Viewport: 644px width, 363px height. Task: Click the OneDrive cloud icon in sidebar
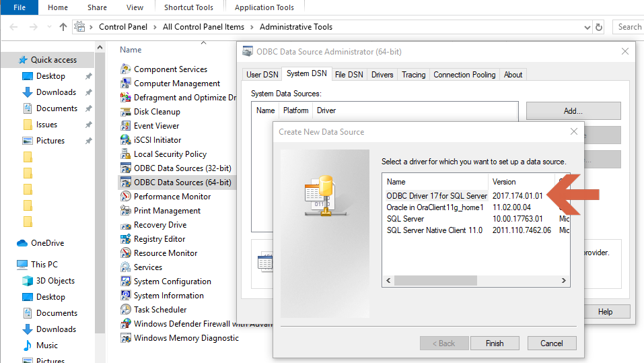(22, 243)
